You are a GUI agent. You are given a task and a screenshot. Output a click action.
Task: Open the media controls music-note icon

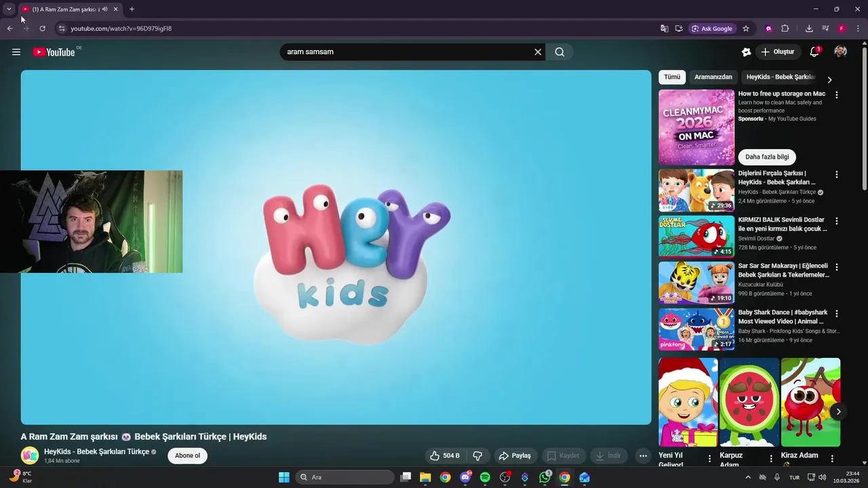point(825,28)
